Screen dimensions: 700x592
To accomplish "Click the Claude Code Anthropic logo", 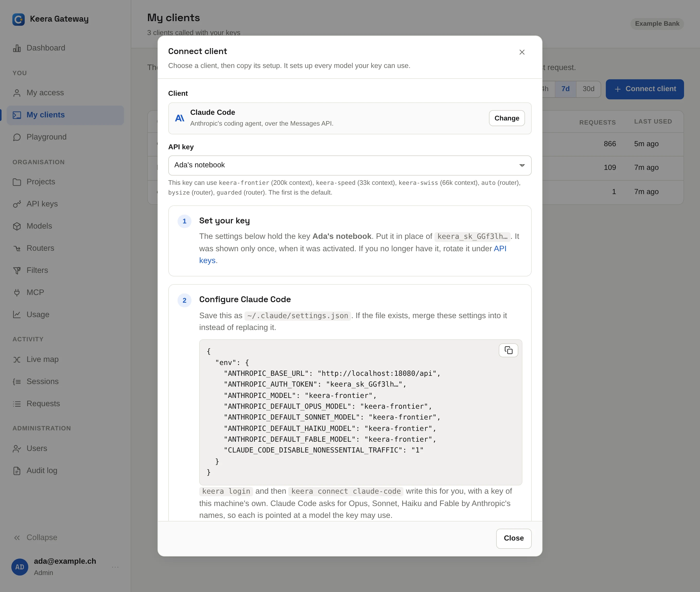I will coord(180,118).
